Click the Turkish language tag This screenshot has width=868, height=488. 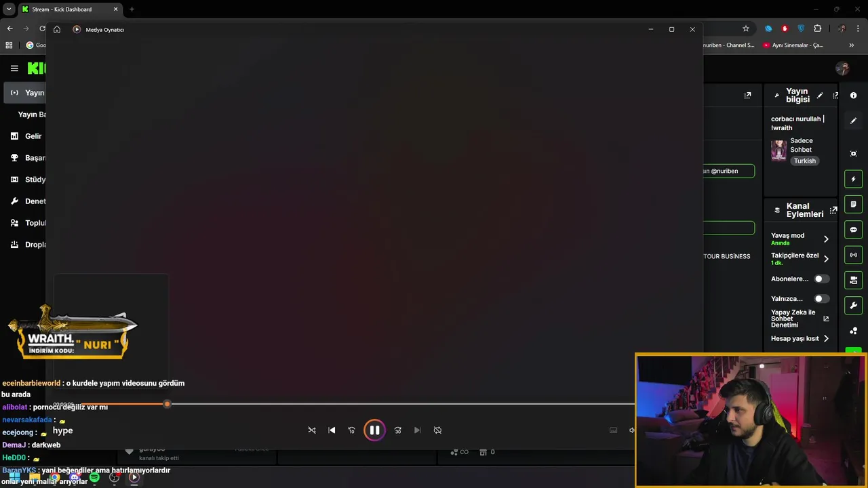click(x=805, y=161)
